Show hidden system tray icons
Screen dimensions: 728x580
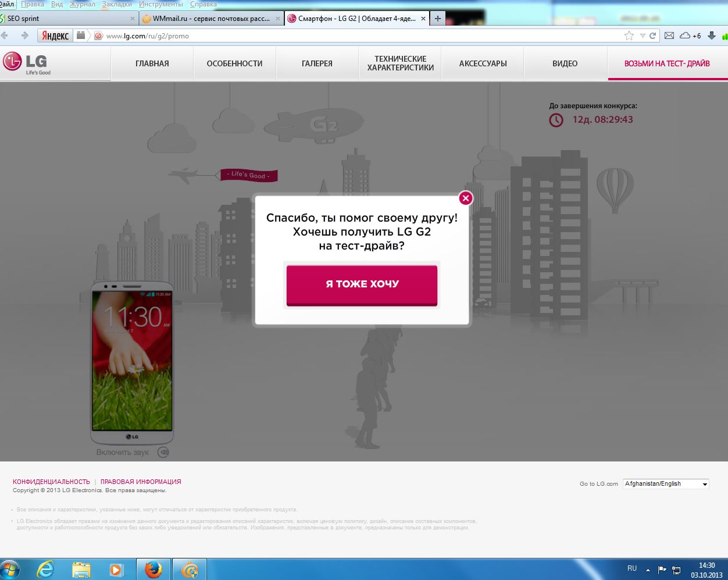tap(648, 570)
